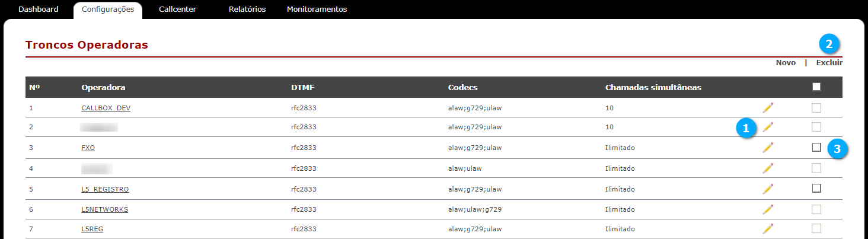Edit L5_REGISTRO using its pencil icon
This screenshot has width=868, height=239.
(768, 189)
